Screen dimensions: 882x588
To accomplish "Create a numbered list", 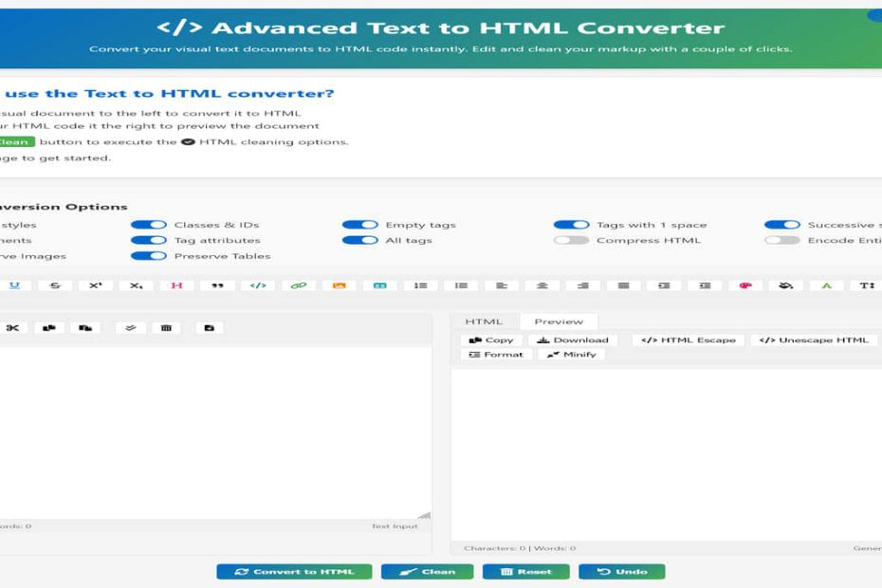I will [421, 285].
